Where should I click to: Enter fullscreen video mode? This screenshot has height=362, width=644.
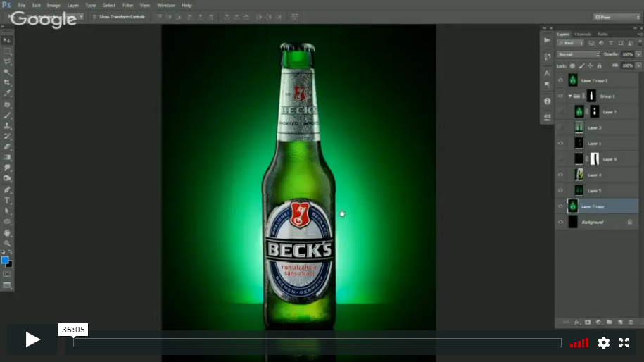[624, 343]
